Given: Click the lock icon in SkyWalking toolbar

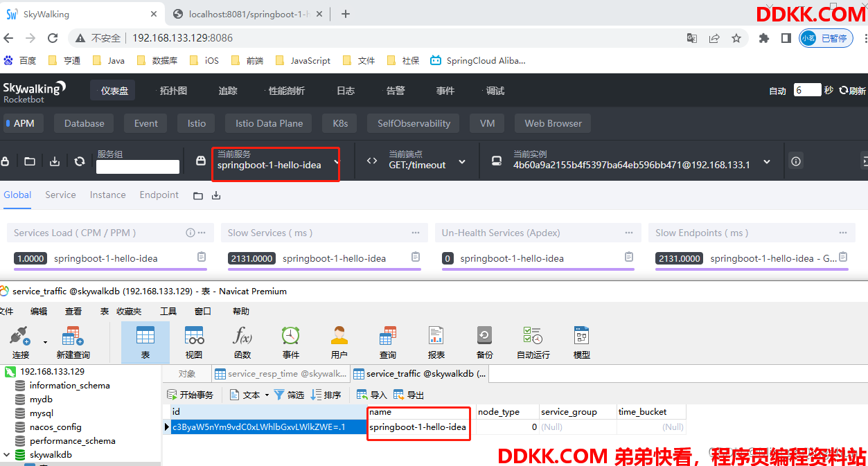Looking at the screenshot, I should click(x=6, y=161).
